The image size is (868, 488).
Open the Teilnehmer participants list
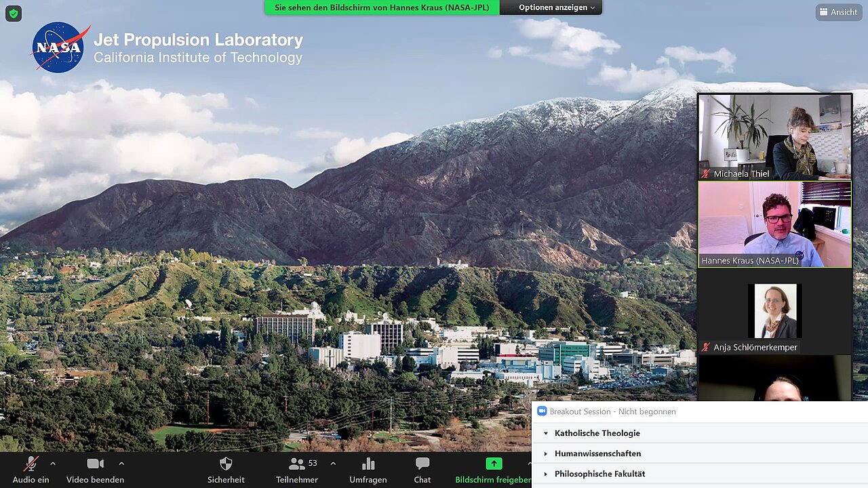(297, 464)
